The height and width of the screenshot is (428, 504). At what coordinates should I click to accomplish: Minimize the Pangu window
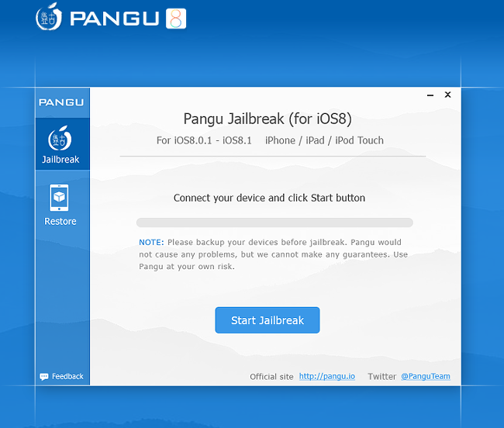coord(430,95)
